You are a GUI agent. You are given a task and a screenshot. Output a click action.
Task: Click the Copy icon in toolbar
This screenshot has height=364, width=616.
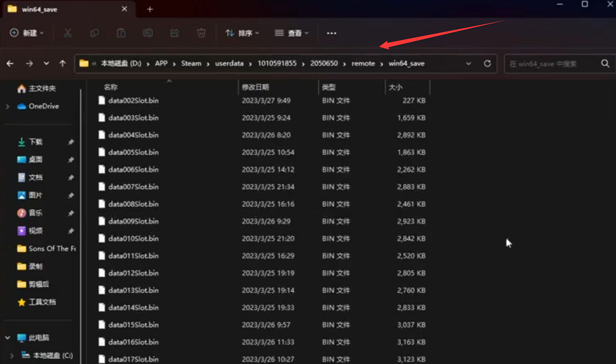[94, 33]
